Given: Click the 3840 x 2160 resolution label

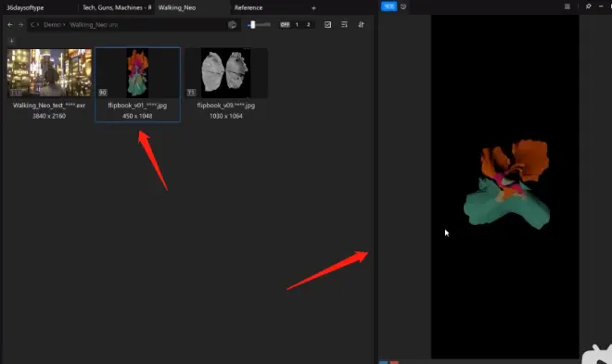Looking at the screenshot, I should [x=49, y=116].
